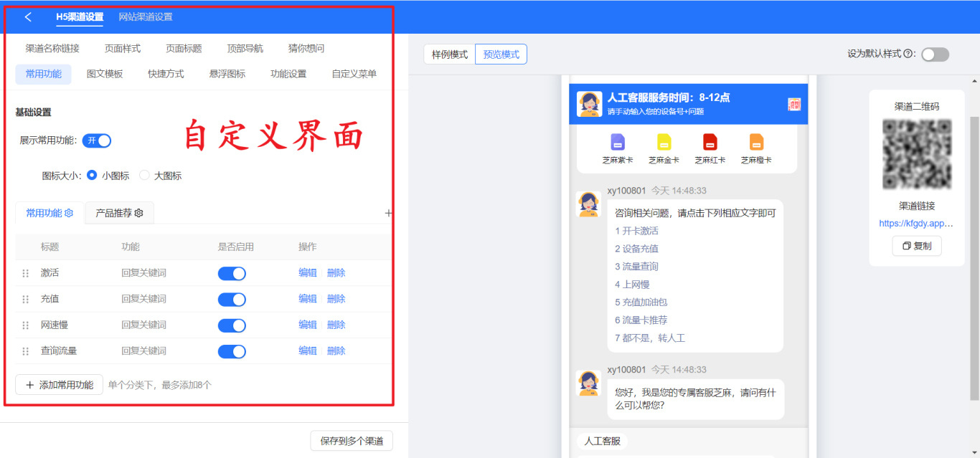Click the back arrow in the blue header
This screenshot has height=458, width=980.
(28, 16)
